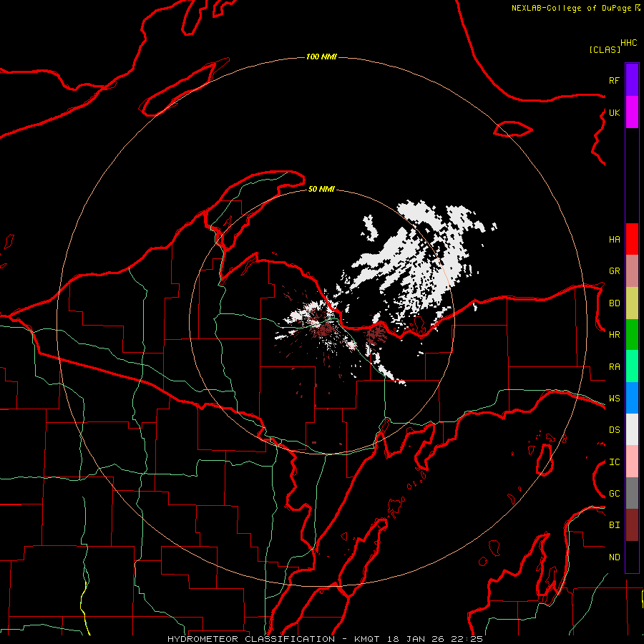The height and width of the screenshot is (644, 644).
Task: Click the HHC legend title
Action: point(628,43)
